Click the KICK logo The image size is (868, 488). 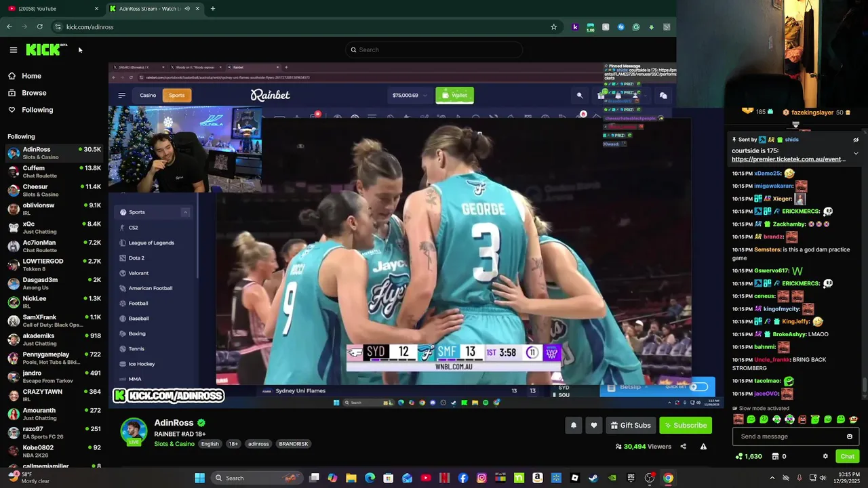46,49
